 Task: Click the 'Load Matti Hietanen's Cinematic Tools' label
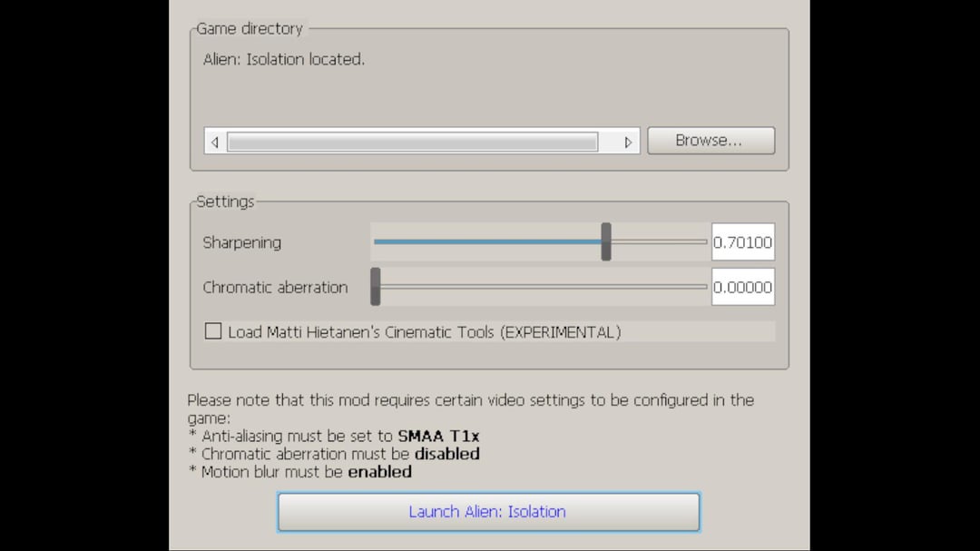[x=424, y=332]
